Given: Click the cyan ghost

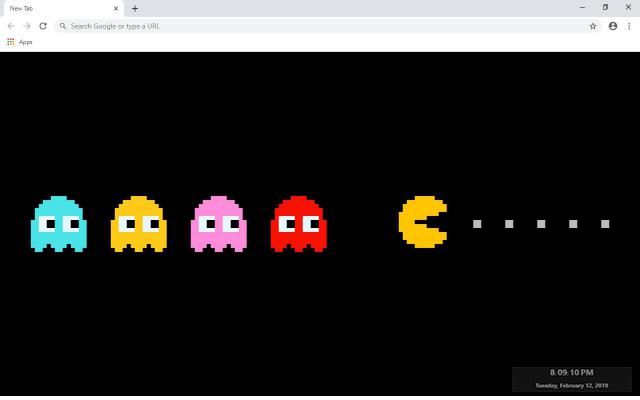Looking at the screenshot, I should pos(59,224).
